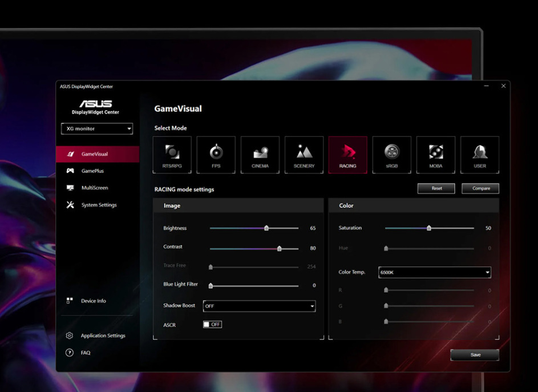Open the Shadow Boost dropdown
The width and height of the screenshot is (538, 392).
(x=260, y=306)
